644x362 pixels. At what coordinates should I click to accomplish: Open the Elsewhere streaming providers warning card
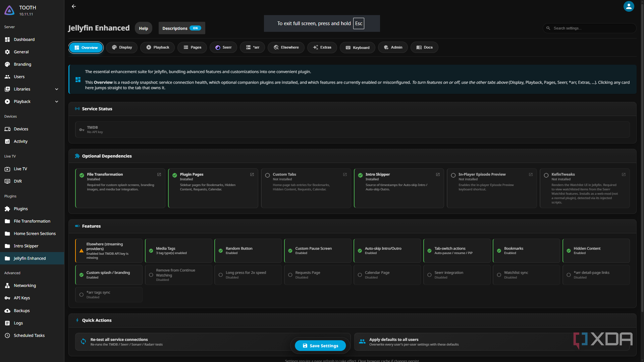coord(109,251)
